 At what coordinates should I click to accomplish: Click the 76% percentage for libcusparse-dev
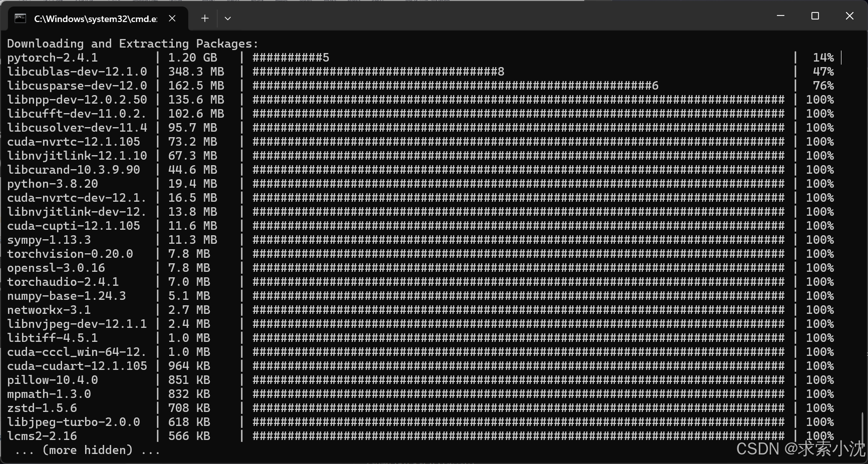[x=823, y=86]
